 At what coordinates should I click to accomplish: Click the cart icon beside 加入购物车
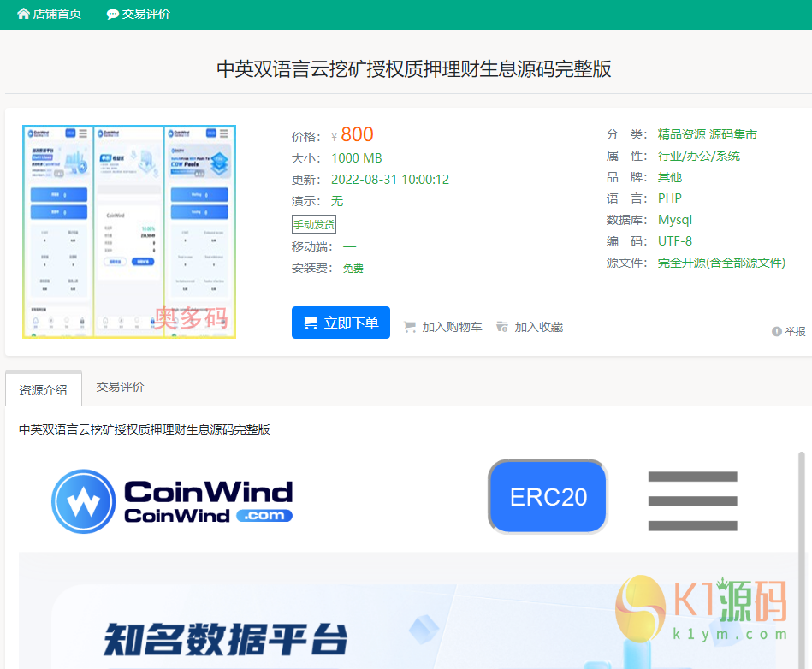point(410,327)
